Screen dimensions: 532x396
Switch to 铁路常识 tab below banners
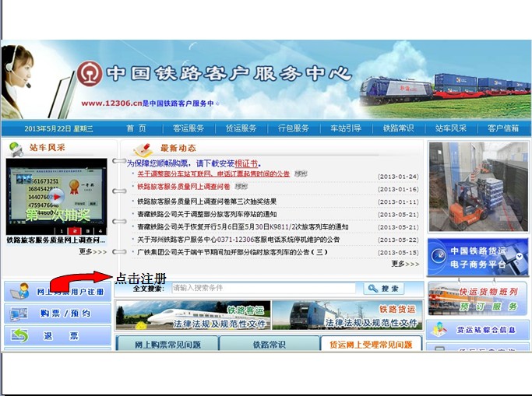(x=270, y=344)
